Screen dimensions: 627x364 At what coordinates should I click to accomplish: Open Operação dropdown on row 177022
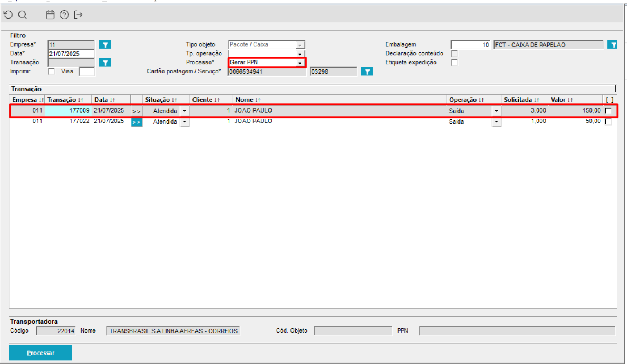497,121
